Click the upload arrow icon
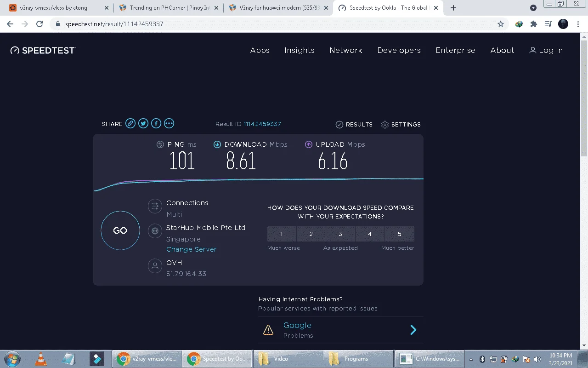 [x=309, y=144]
